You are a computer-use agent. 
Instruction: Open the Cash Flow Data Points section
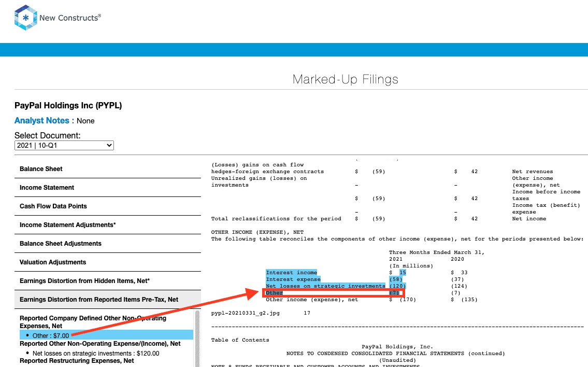tap(108, 206)
